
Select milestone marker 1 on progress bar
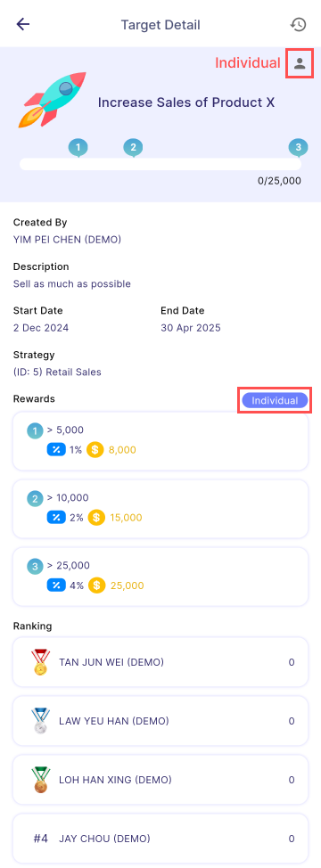(x=78, y=148)
